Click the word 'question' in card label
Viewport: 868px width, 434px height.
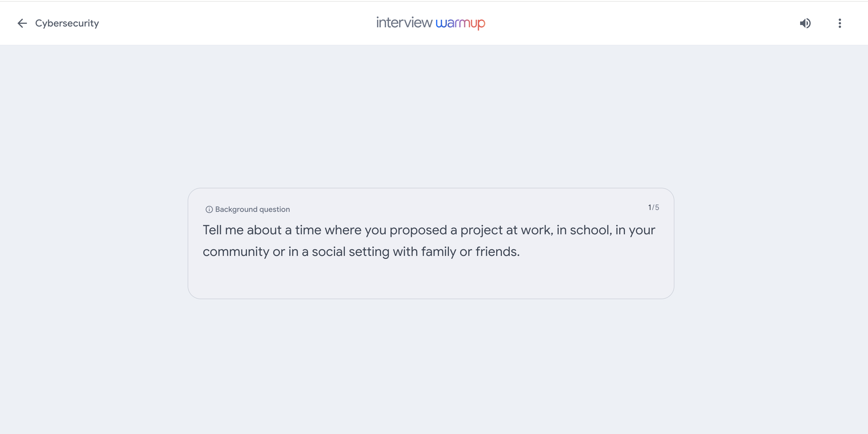pyautogui.click(x=275, y=210)
